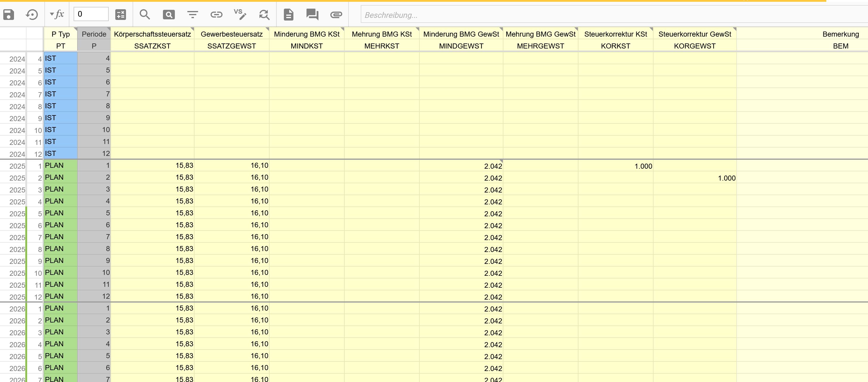Open the filter lines icon

(x=192, y=15)
